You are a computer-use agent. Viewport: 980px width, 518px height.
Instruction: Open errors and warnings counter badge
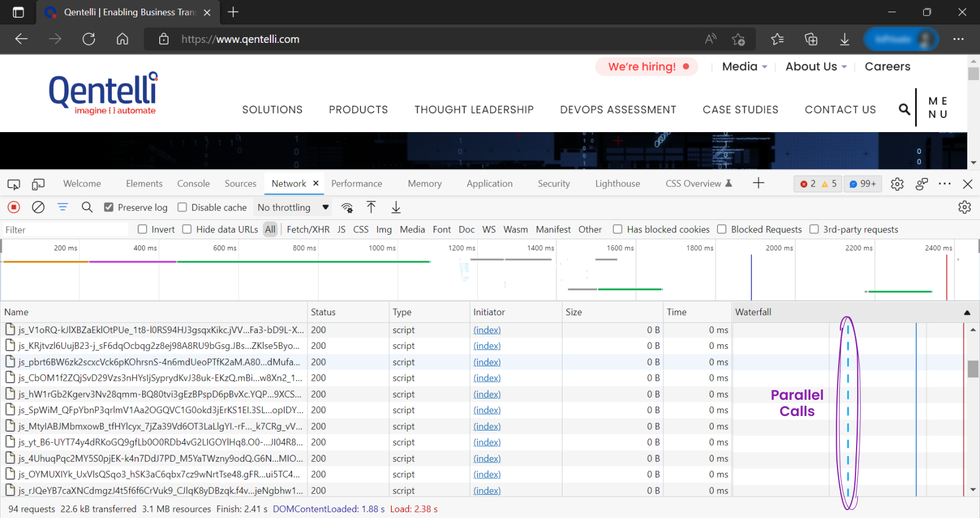click(818, 184)
